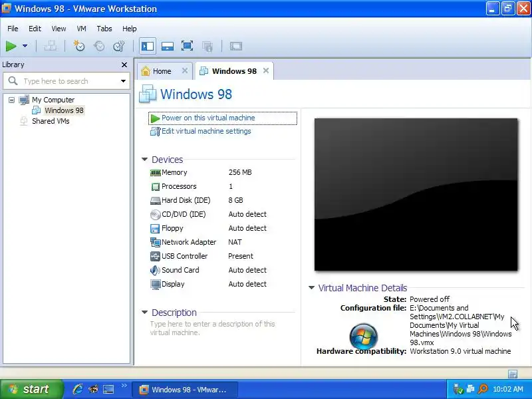Click the Network Adapter icon
This screenshot has height=399, width=532.
(x=155, y=242)
